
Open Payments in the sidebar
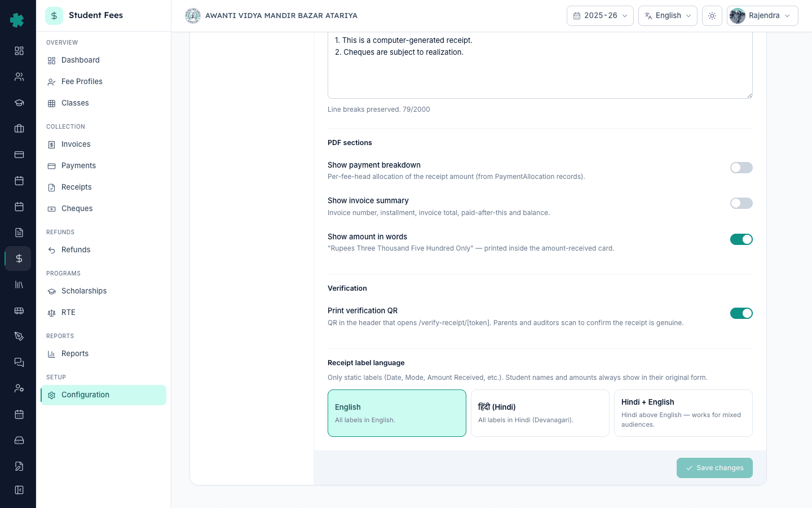pyautogui.click(x=103, y=166)
